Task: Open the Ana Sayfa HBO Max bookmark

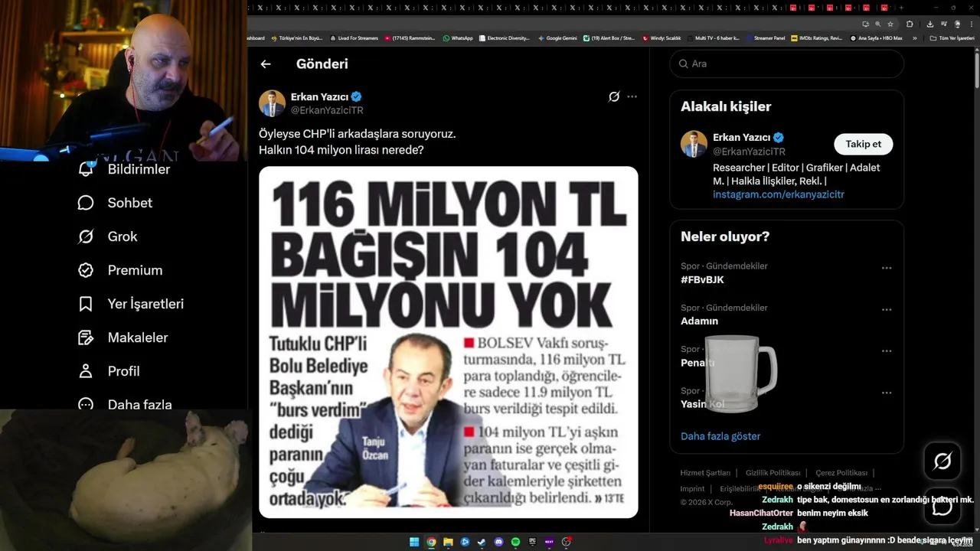Action: 876,37
